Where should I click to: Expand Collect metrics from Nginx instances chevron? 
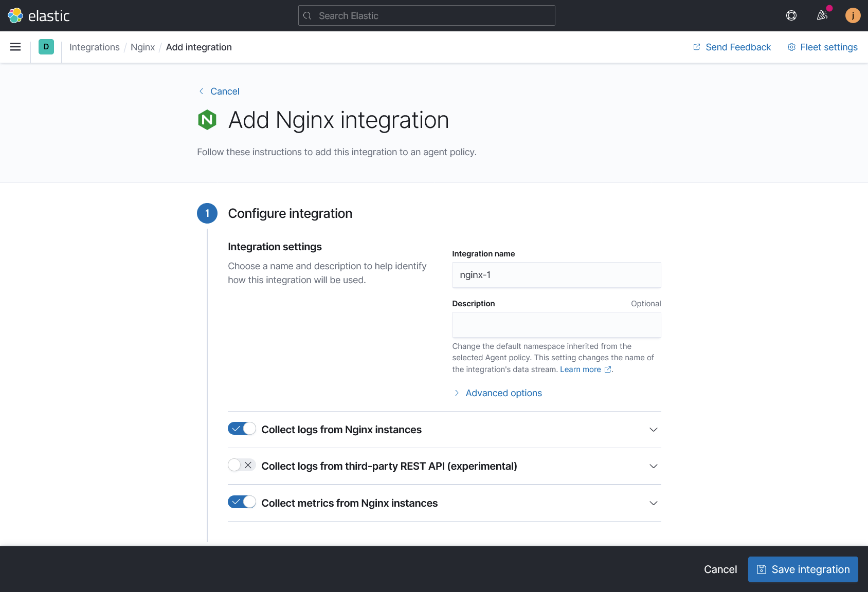coord(654,503)
